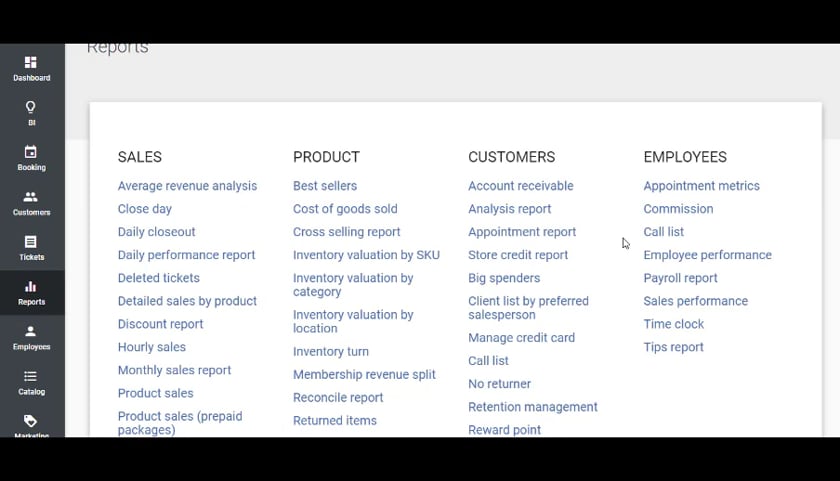Open the Dashboard sidebar icon
840x481 pixels.
(31, 63)
